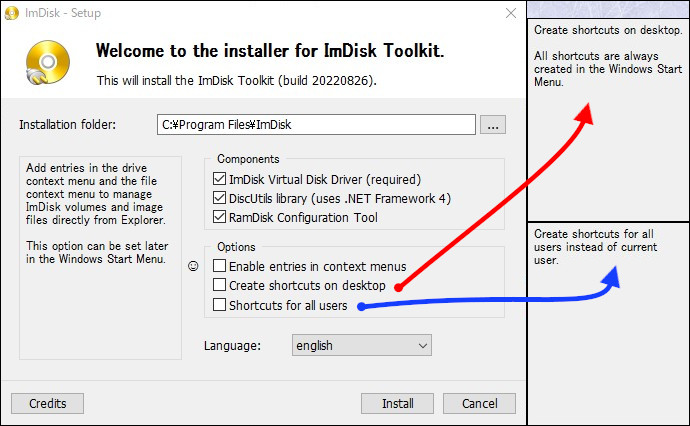Click the ImDisk gold disc installer logo

point(48,62)
